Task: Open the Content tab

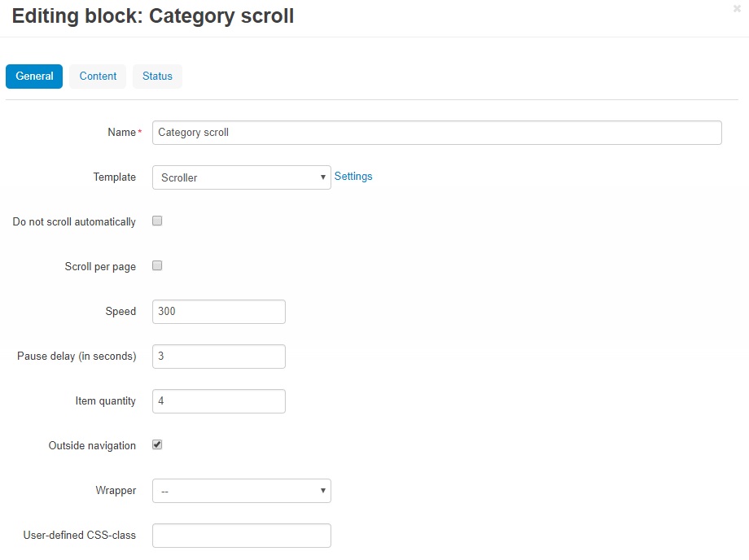Action: coord(98,77)
